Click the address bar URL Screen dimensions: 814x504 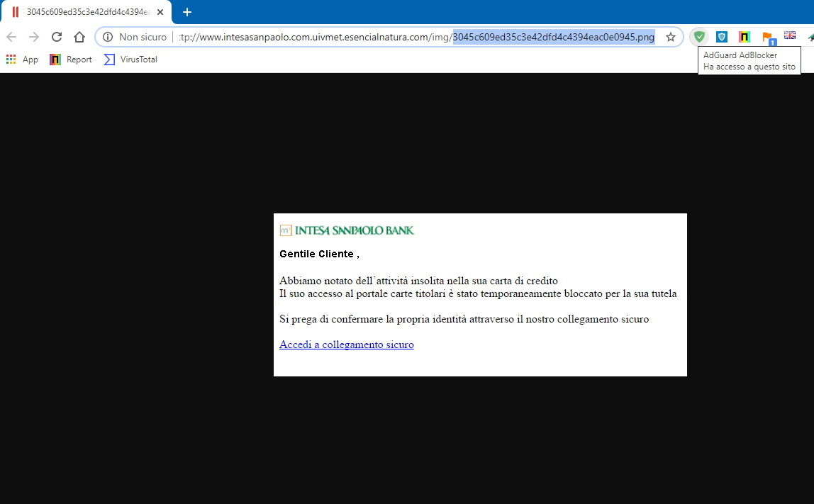pos(416,37)
